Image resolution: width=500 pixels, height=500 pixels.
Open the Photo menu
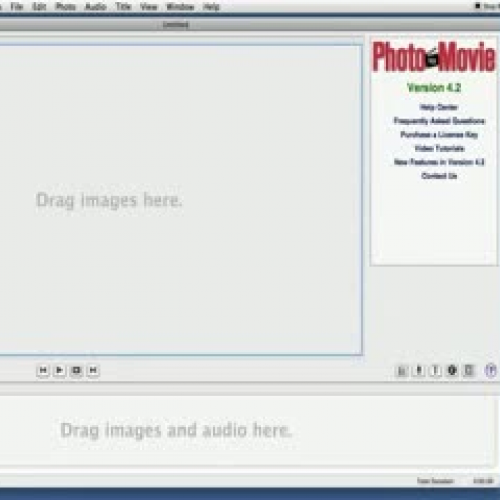(x=65, y=7)
